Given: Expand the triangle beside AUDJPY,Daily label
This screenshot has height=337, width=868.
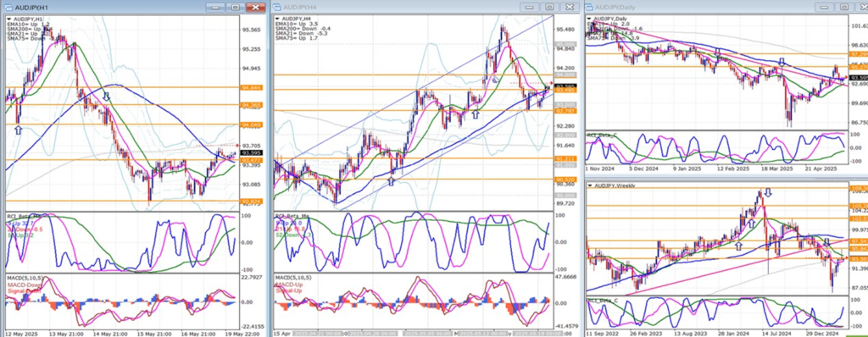Looking at the screenshot, I should [x=590, y=19].
